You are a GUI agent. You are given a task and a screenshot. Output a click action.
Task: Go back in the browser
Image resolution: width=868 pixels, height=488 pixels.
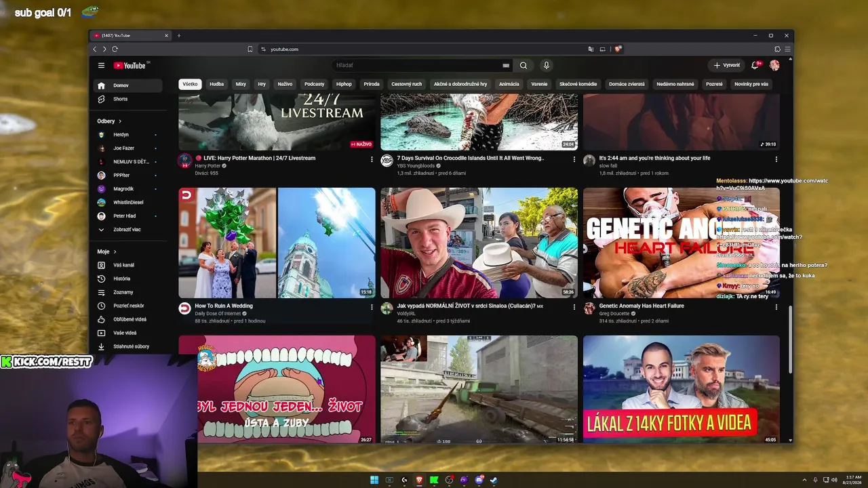94,49
